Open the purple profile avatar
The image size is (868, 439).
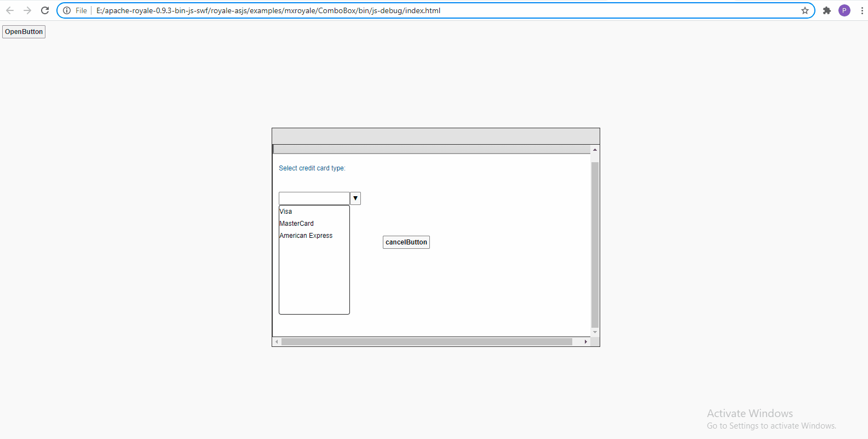coord(844,10)
